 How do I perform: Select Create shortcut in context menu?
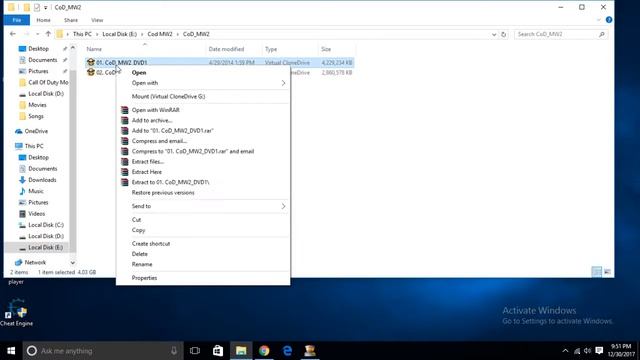[x=151, y=244]
